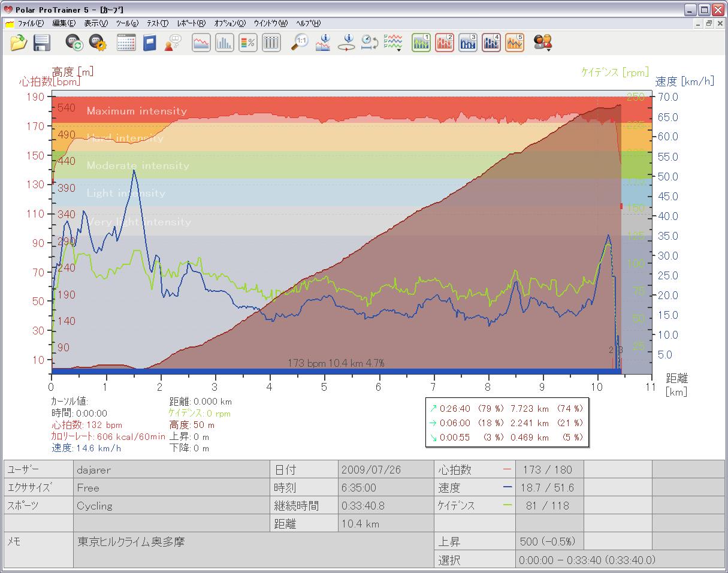Click the blue lap bar along the distance axis
Screen dimensions: 728x573
(336, 372)
